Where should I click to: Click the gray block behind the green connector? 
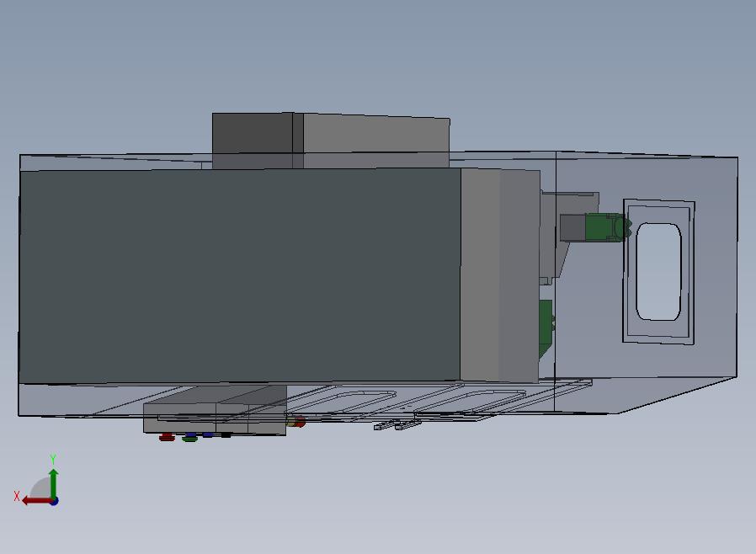coord(572,227)
